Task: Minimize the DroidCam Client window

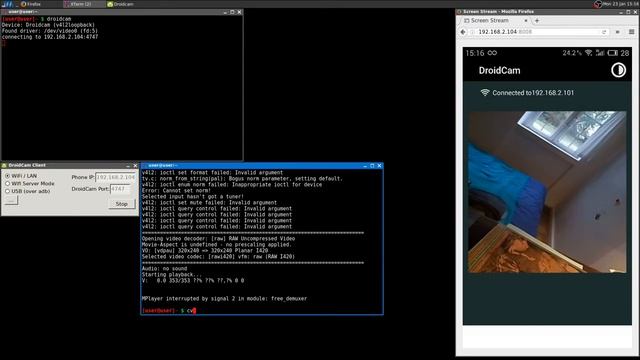Action: click(128, 166)
